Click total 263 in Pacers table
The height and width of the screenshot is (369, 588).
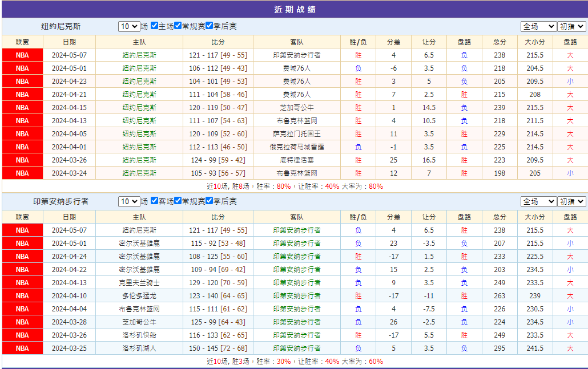coord(500,295)
